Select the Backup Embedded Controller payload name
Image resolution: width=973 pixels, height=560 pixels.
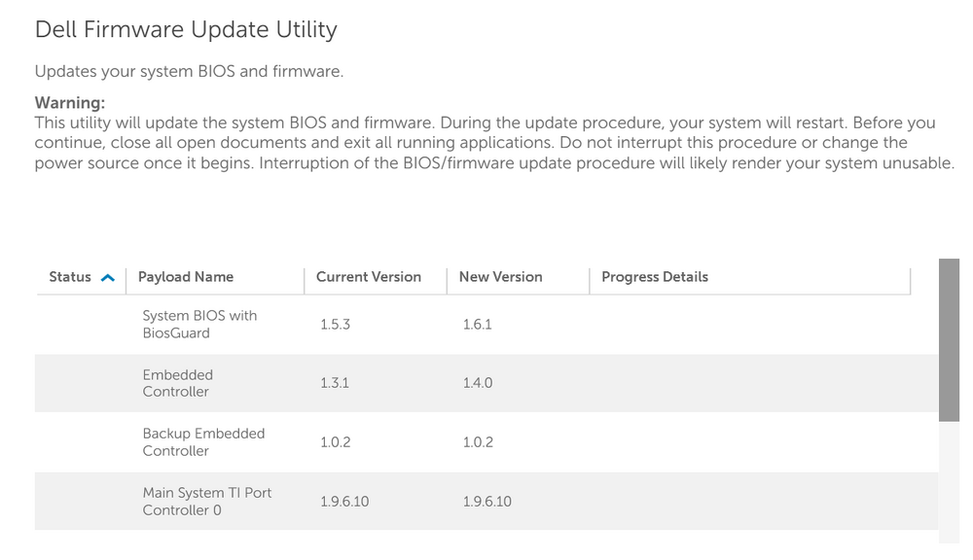[x=203, y=442]
